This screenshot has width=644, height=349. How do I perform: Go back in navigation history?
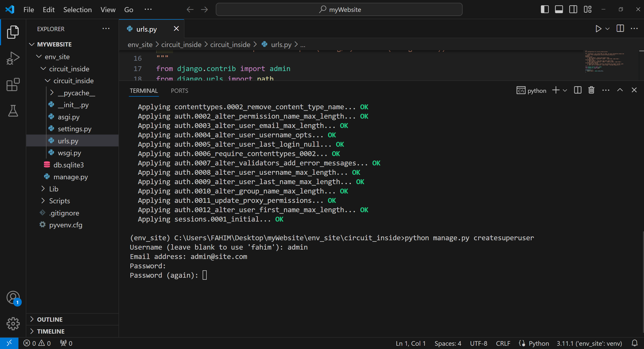tap(190, 10)
